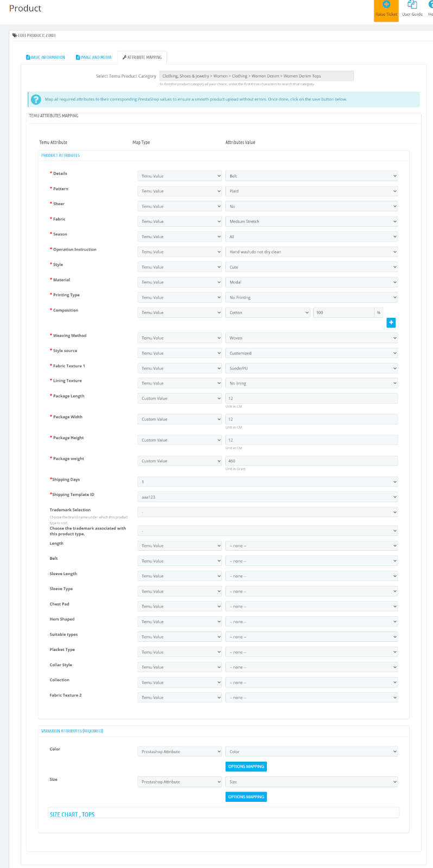Click the tag icon beside Edit Product
This screenshot has width=433, height=868.
point(15,35)
